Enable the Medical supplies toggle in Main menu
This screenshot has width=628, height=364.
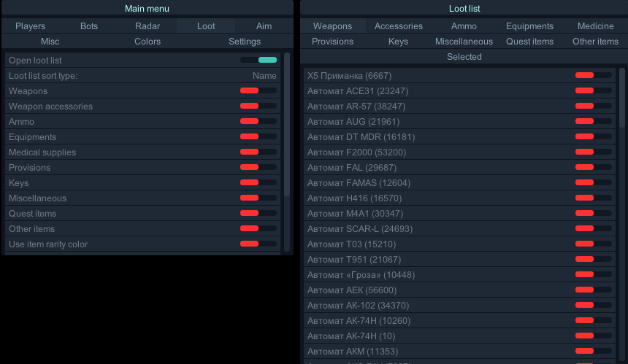click(259, 152)
